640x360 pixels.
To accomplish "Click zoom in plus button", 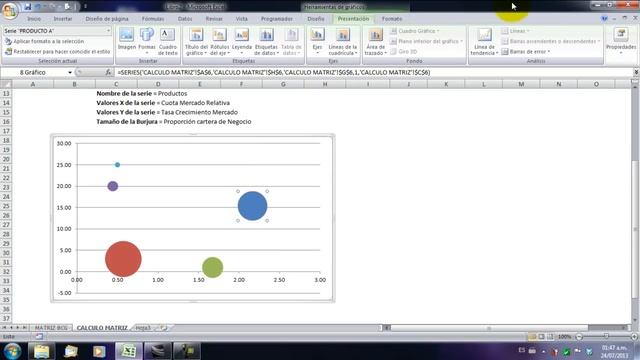I will coord(634,337).
